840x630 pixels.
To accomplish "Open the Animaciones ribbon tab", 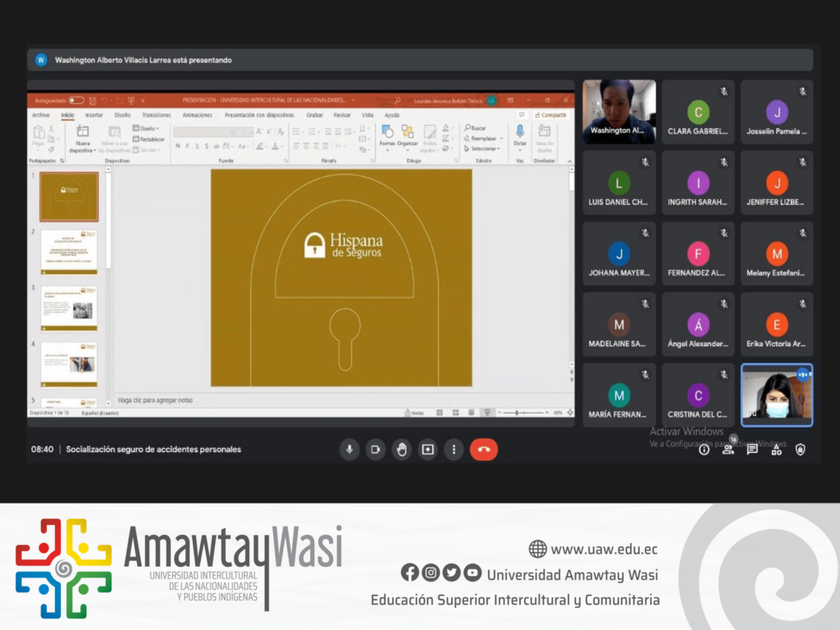I will 197,115.
